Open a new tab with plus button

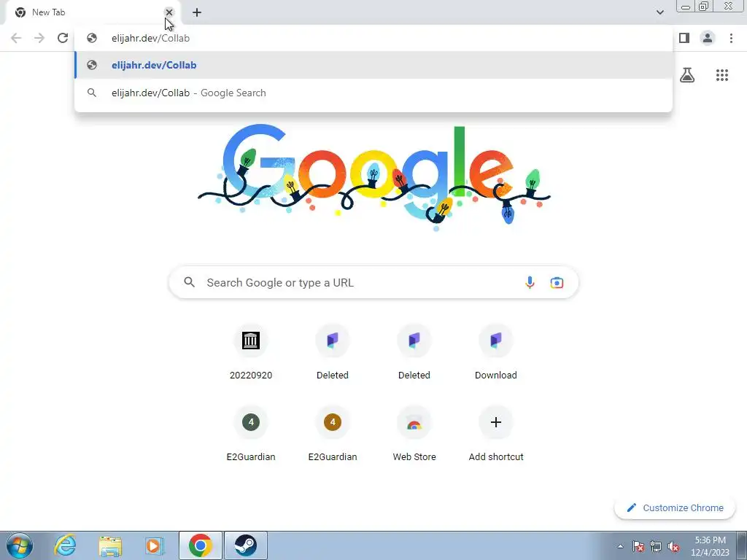point(197,12)
